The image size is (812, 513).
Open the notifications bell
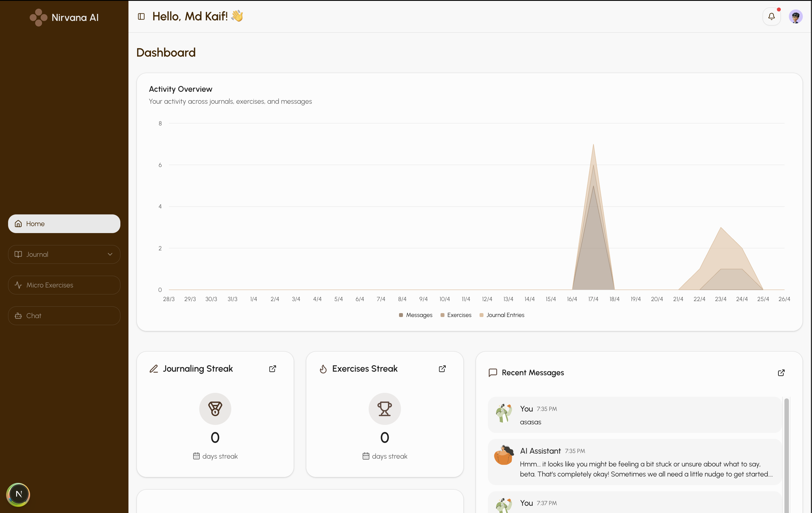tap(771, 16)
